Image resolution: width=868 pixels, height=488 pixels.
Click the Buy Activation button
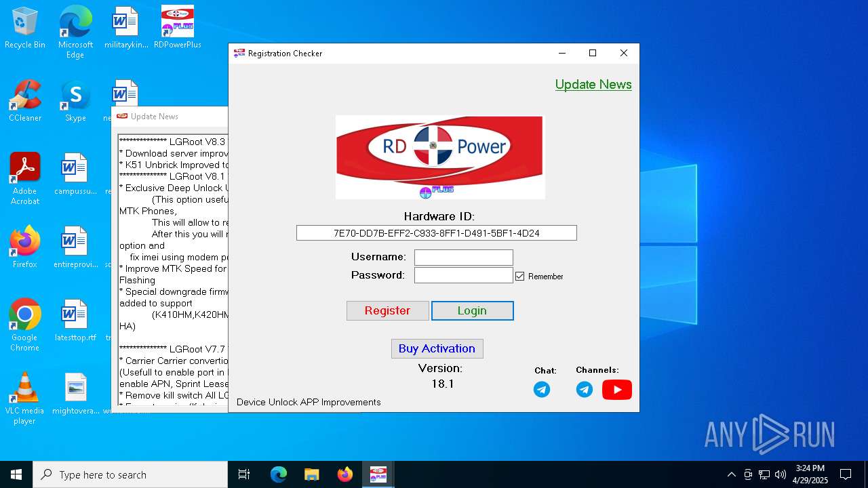click(x=437, y=348)
